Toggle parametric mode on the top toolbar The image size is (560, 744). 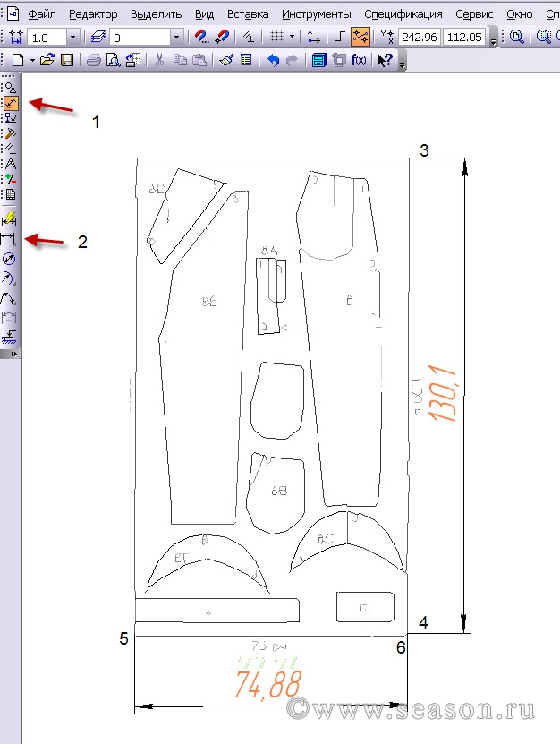tap(249, 37)
